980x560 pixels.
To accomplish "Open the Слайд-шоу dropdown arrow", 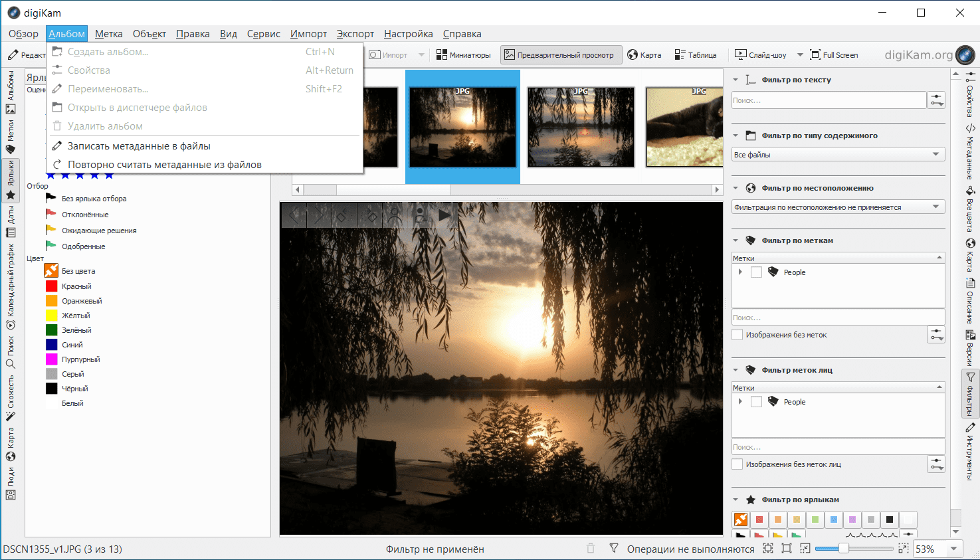I will pos(800,55).
